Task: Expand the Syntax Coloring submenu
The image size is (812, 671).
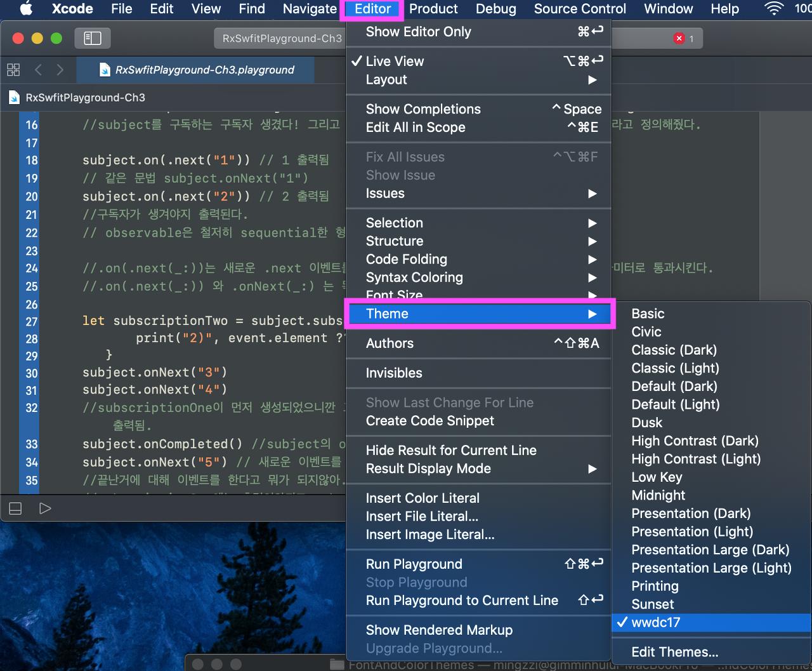Action: click(478, 277)
